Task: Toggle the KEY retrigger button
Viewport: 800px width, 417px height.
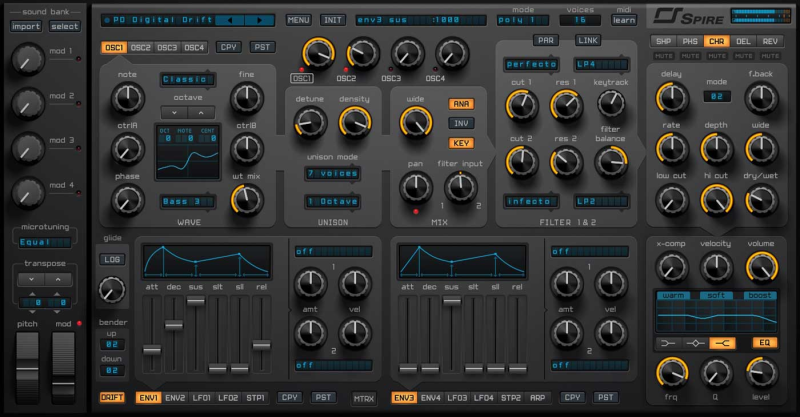Action: point(461,143)
